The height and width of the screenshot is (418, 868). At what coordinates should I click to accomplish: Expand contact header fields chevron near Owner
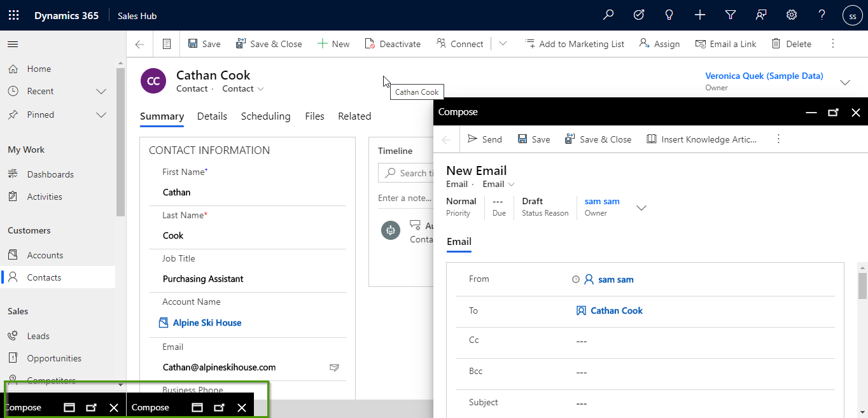pos(845,83)
